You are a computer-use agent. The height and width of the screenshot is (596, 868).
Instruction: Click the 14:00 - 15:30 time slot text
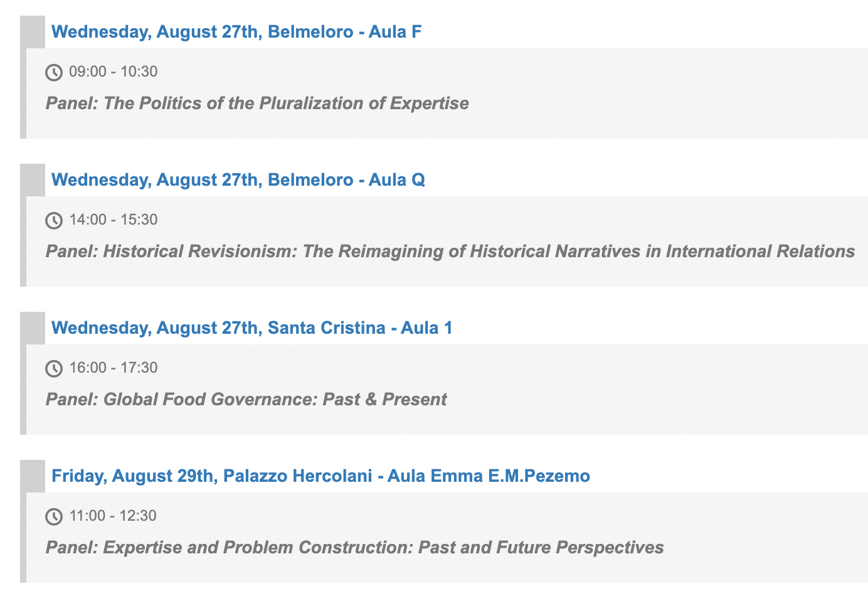click(x=114, y=220)
